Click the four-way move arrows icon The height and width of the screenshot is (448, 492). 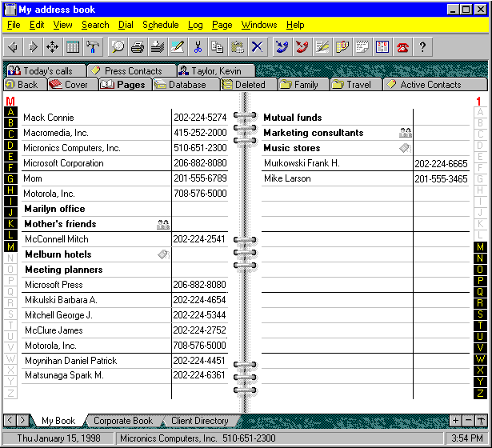(53, 47)
